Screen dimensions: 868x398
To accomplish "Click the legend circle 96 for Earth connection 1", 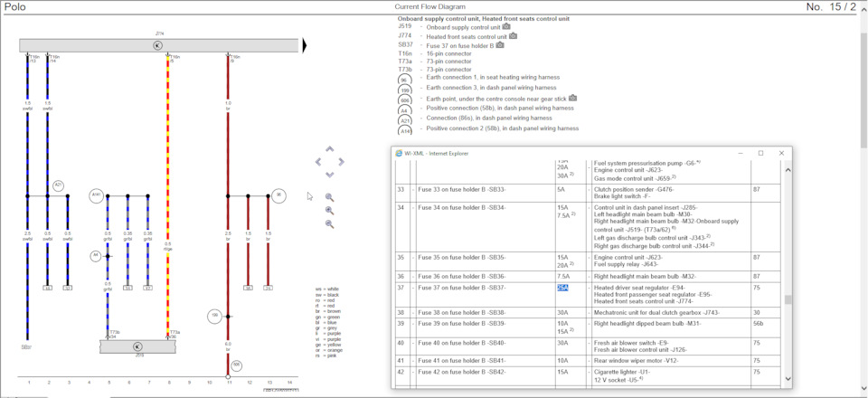I will (x=404, y=81).
